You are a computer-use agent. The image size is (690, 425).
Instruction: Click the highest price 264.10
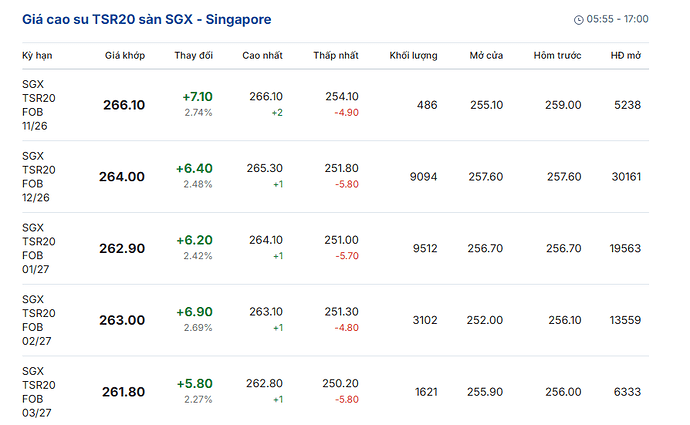(266, 240)
